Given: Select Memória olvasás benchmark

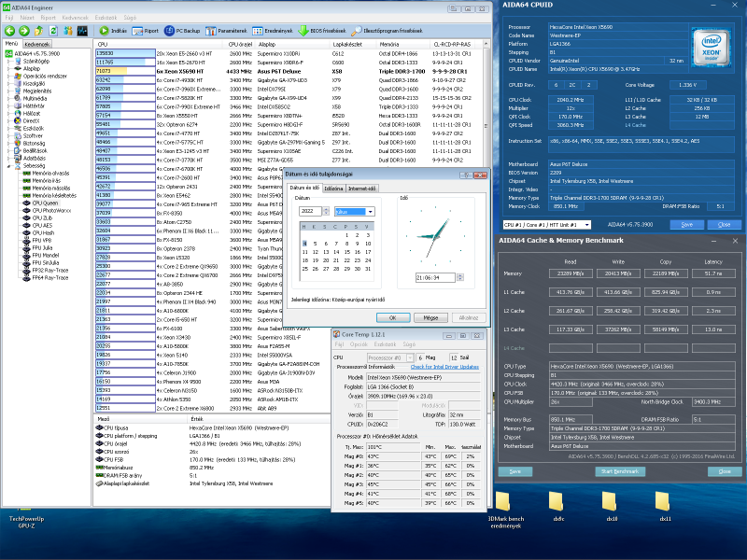Looking at the screenshot, I should (x=50, y=174).
